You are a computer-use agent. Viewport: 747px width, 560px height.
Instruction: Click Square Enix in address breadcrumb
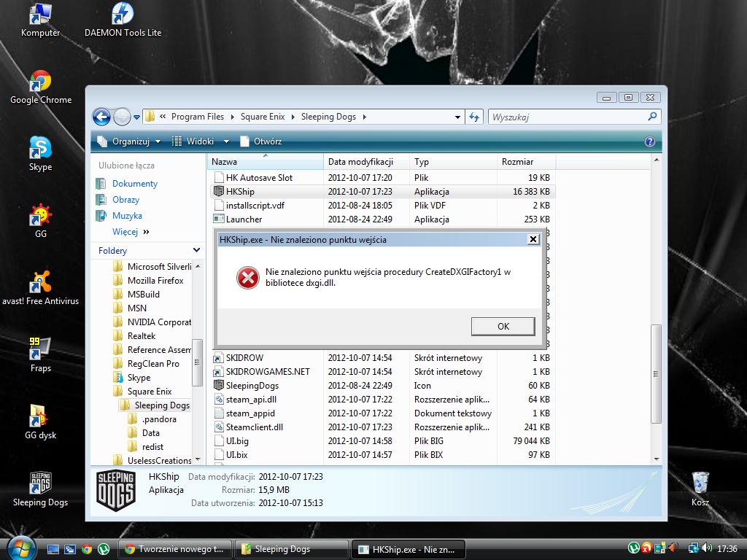click(263, 117)
